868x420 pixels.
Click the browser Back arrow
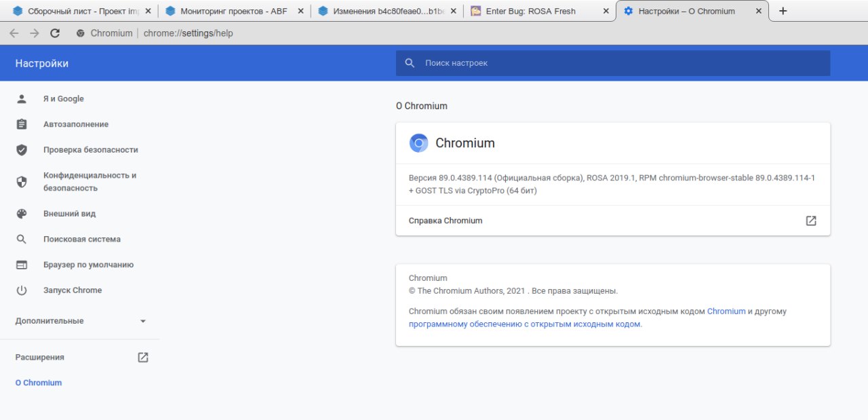click(14, 33)
